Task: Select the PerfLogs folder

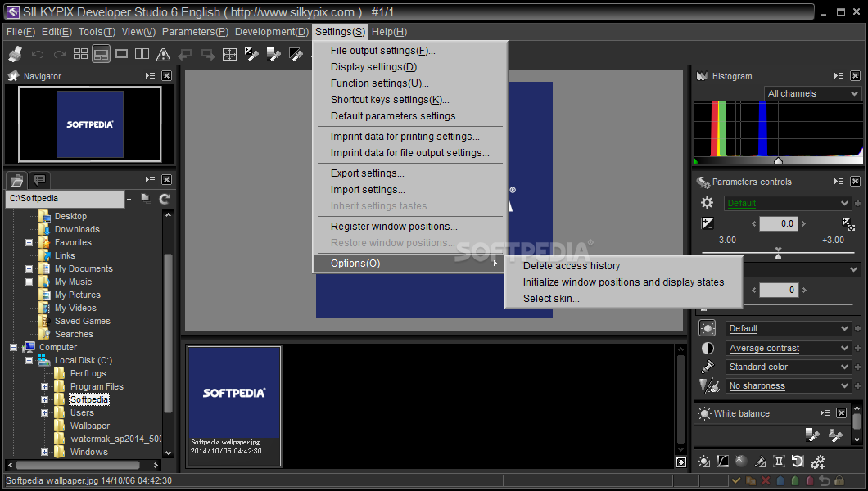Action: click(88, 373)
